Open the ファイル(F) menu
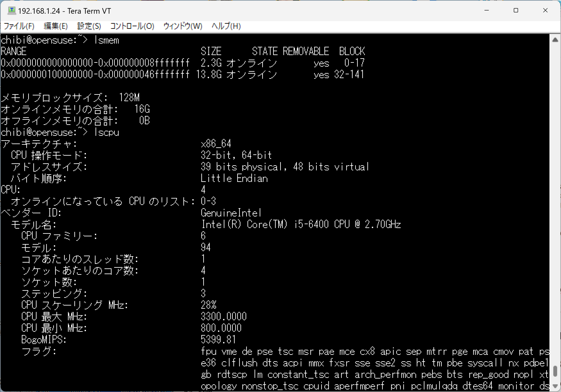Viewport: 561px width, 392px height. tap(19, 26)
